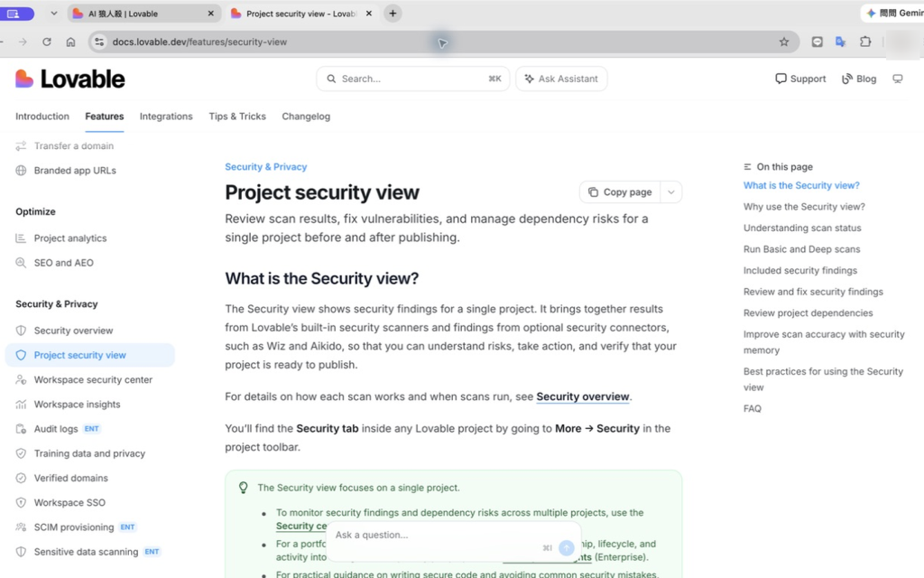Jump to Best practices for using Security view

(823, 379)
